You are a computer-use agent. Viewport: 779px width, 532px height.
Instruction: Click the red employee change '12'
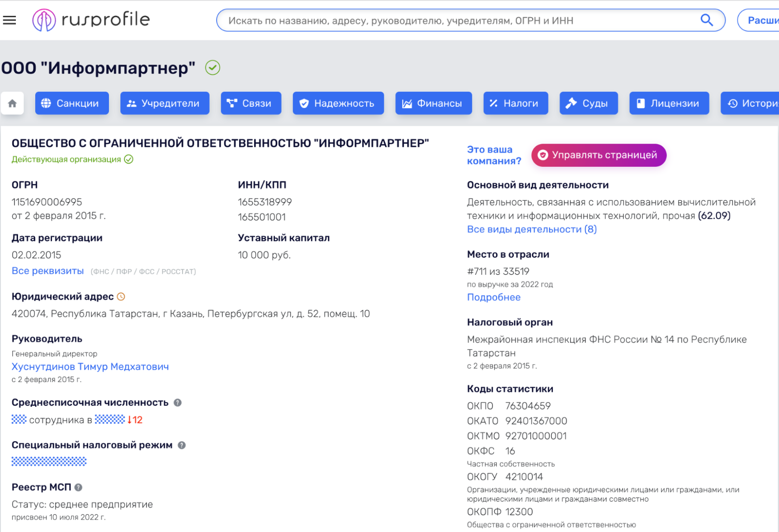[x=135, y=420]
